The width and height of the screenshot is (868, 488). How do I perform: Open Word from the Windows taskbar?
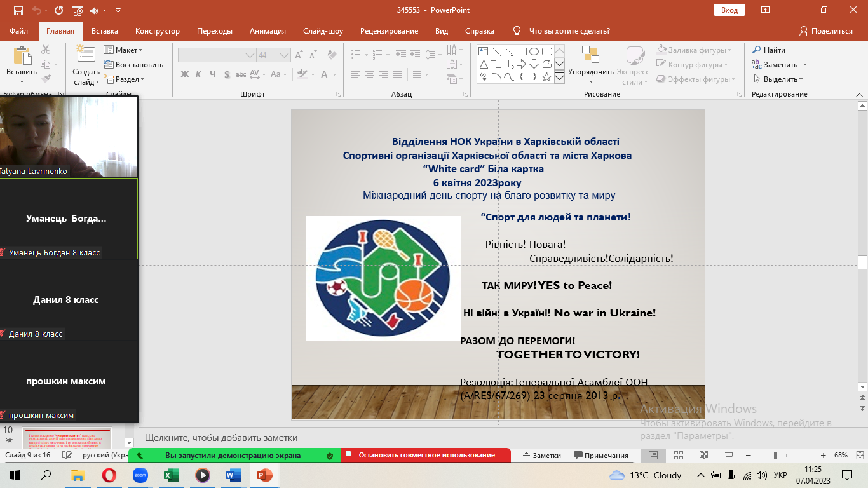pos(233,475)
